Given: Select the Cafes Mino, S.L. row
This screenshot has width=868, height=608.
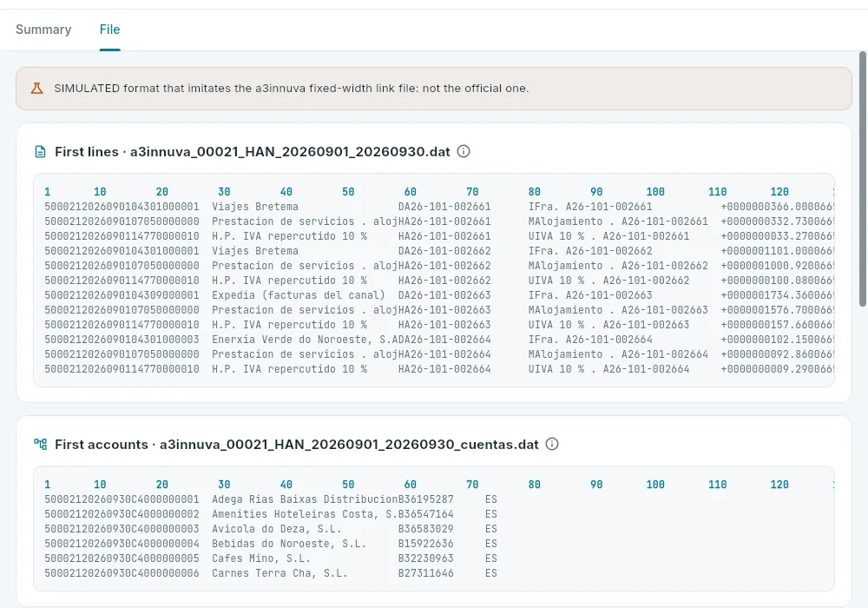Looking at the screenshot, I should 271,558.
